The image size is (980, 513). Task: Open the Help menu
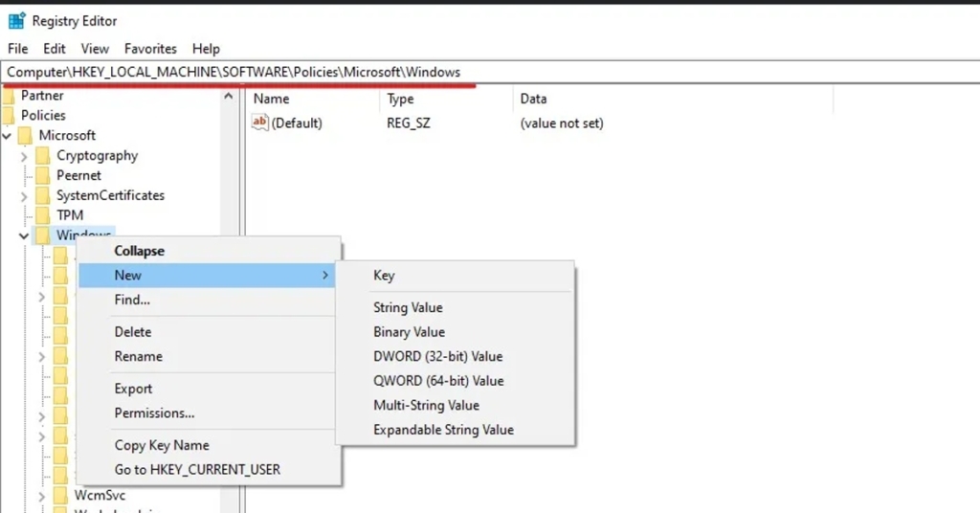pos(206,49)
